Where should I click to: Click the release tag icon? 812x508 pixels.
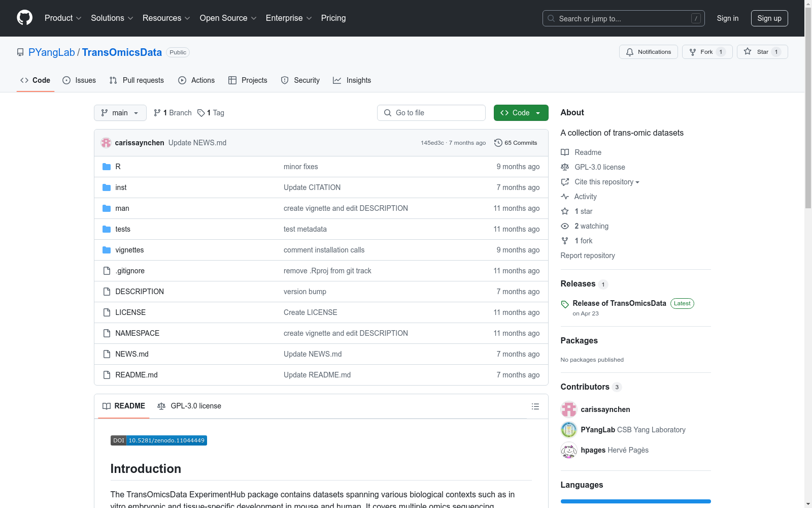click(565, 304)
